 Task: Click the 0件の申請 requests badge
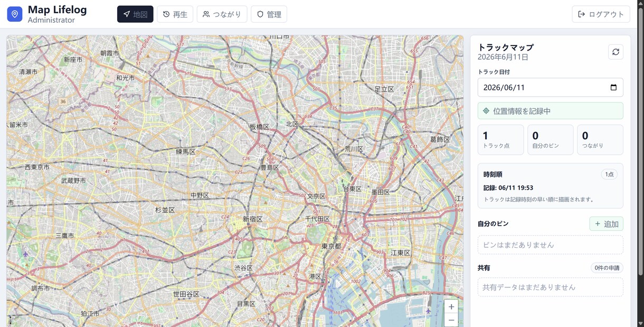607,268
